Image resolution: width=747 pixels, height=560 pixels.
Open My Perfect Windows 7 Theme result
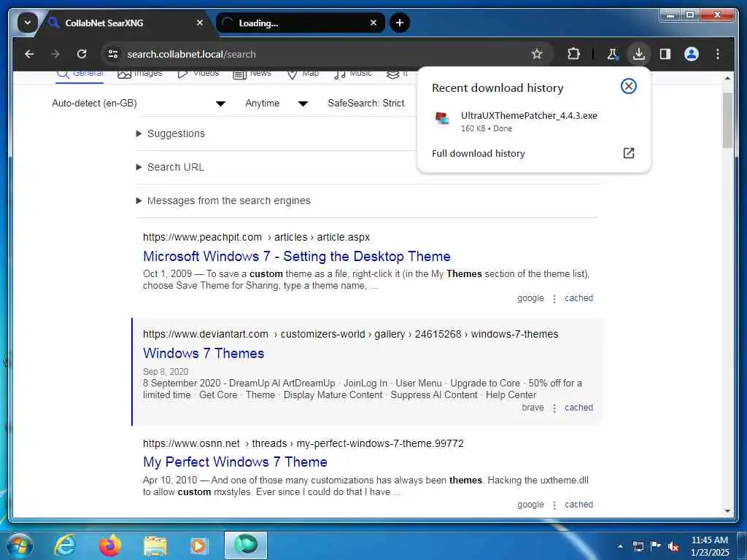coord(235,462)
